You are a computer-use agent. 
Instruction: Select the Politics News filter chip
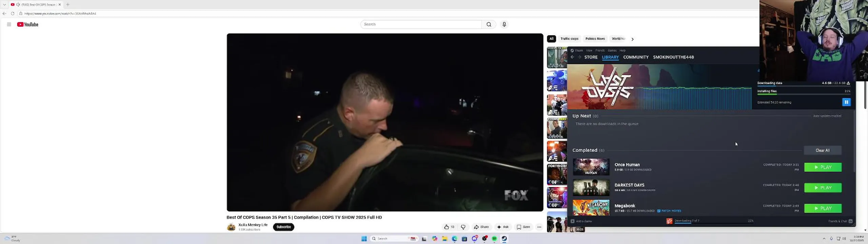[595, 39]
